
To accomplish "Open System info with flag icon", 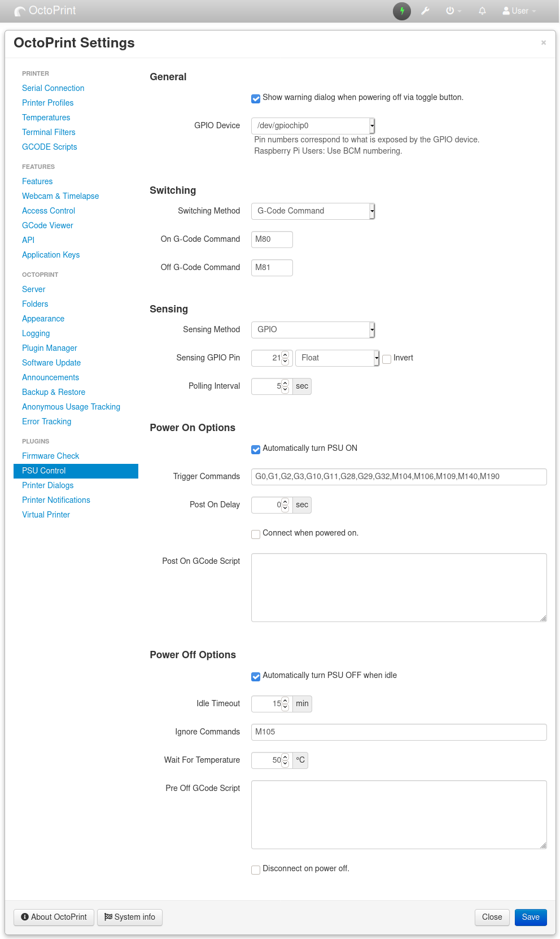I will coord(130,917).
